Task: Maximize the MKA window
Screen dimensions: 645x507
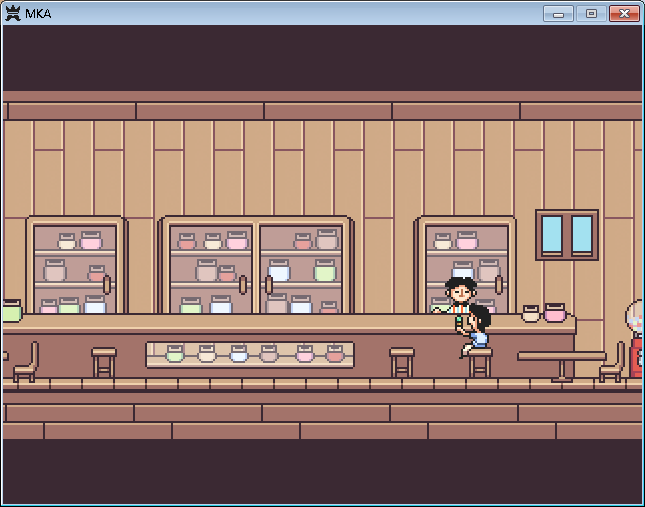Action: tap(591, 14)
